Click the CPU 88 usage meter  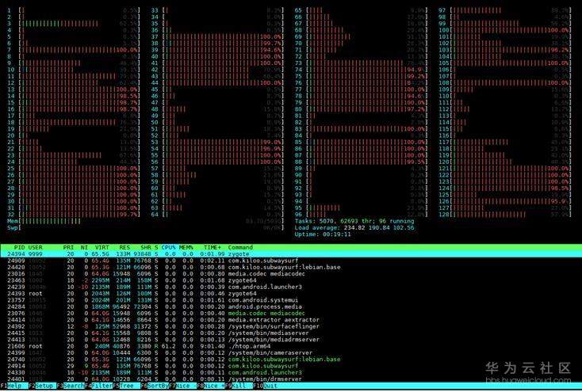tap(361, 162)
